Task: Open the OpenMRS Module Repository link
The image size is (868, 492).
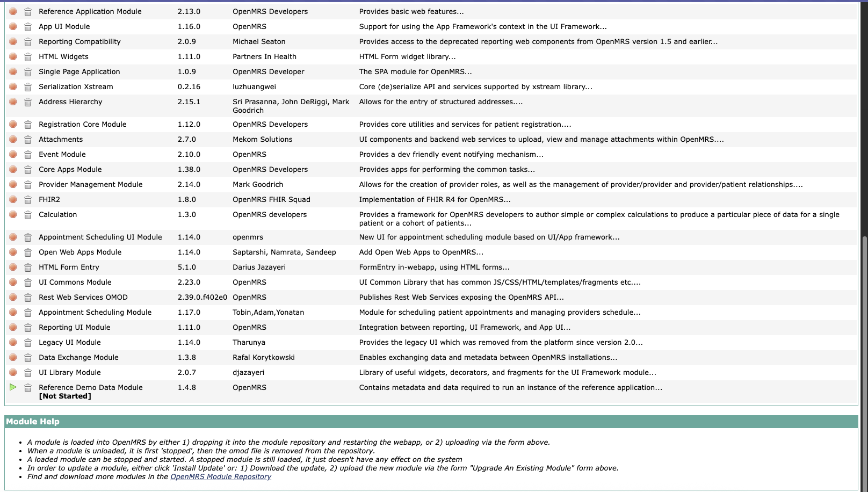Action: click(220, 476)
